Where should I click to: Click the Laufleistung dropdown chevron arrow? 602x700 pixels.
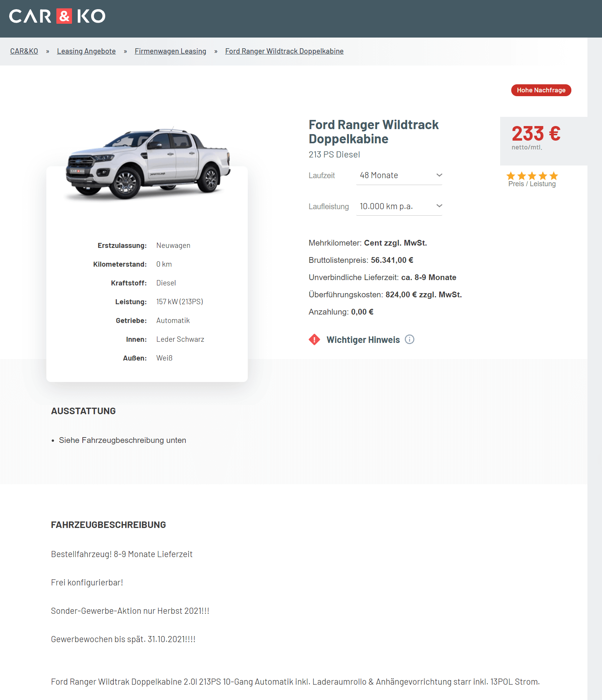coord(439,206)
